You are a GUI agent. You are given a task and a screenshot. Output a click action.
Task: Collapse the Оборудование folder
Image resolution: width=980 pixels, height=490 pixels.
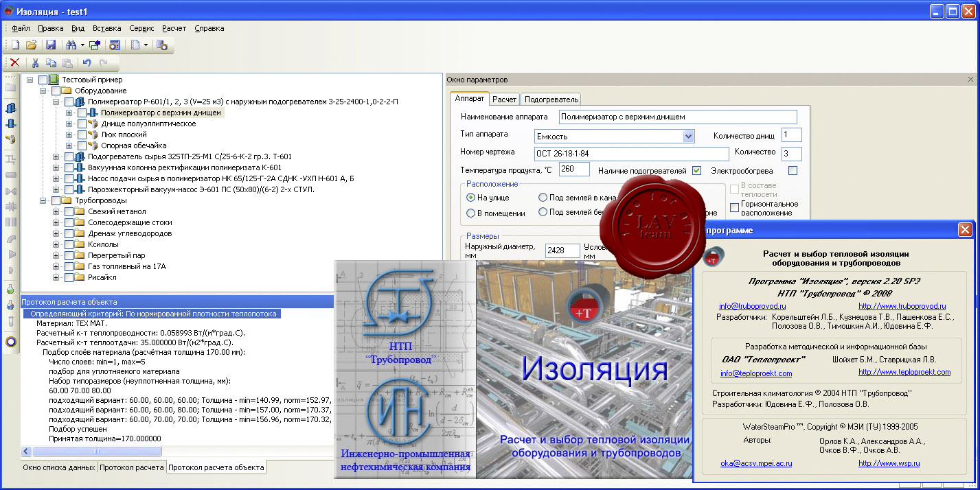(43, 91)
